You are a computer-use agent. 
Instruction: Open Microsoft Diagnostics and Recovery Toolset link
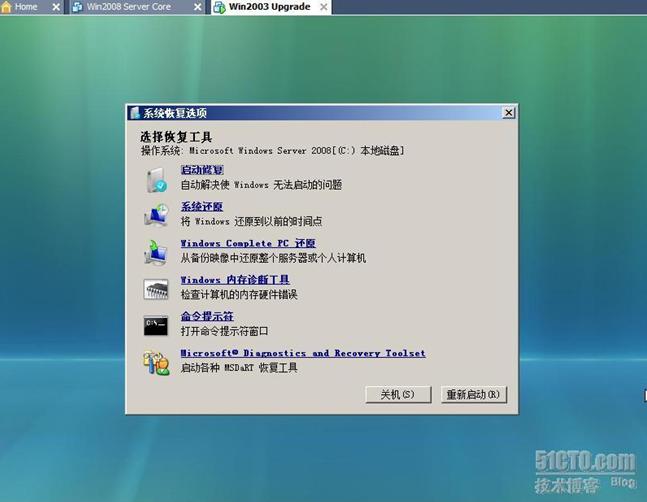(302, 353)
